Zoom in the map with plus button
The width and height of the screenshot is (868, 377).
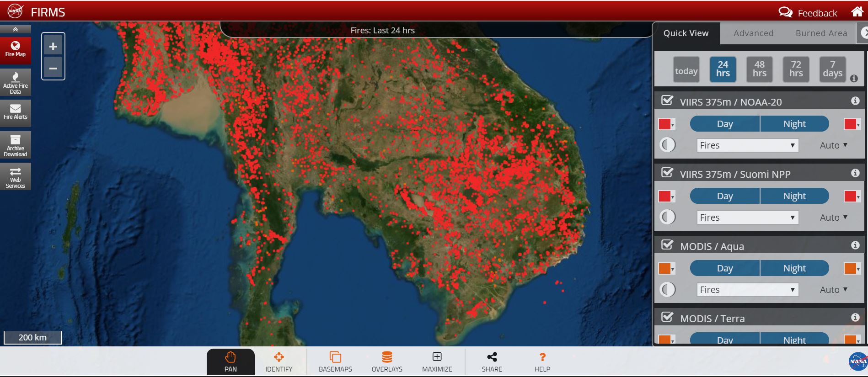(x=53, y=46)
